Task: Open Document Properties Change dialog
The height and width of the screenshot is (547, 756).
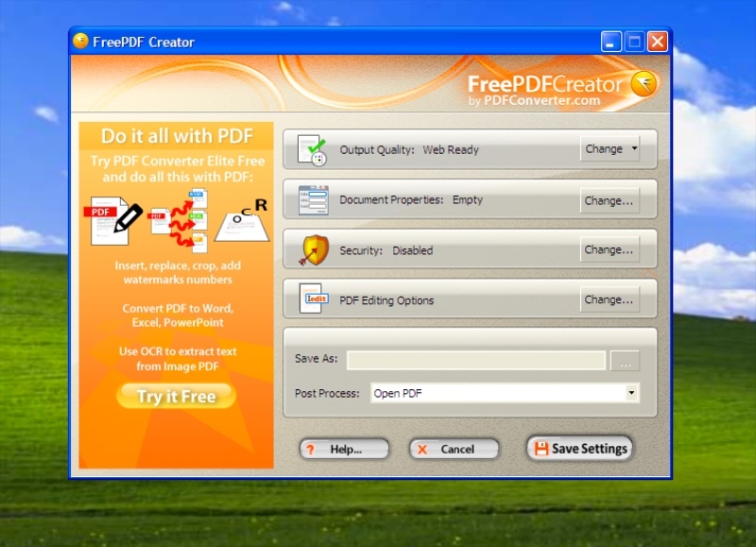Action: pos(610,200)
